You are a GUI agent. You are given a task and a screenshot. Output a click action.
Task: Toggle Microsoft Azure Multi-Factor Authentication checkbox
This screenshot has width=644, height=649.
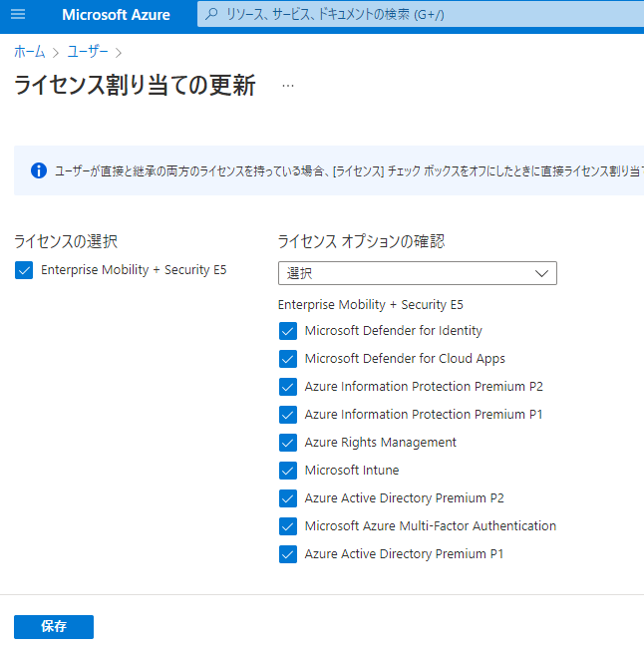click(x=288, y=526)
